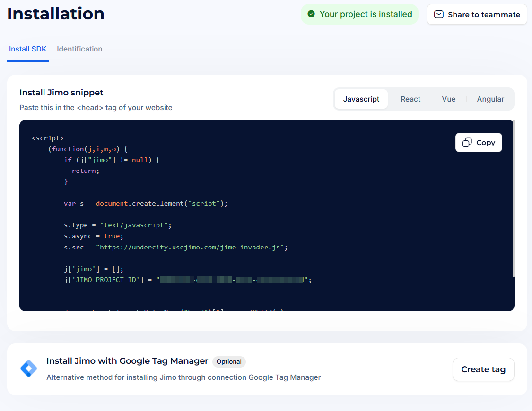Viewport: 532px width, 411px height.
Task: Click the code block vertical scrollbar
Action: click(513, 198)
